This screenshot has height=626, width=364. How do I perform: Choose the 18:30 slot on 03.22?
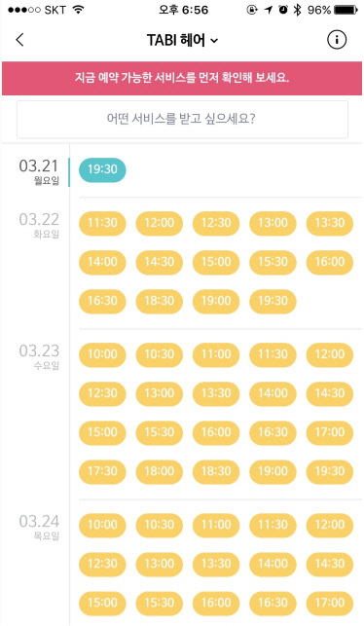click(x=160, y=301)
